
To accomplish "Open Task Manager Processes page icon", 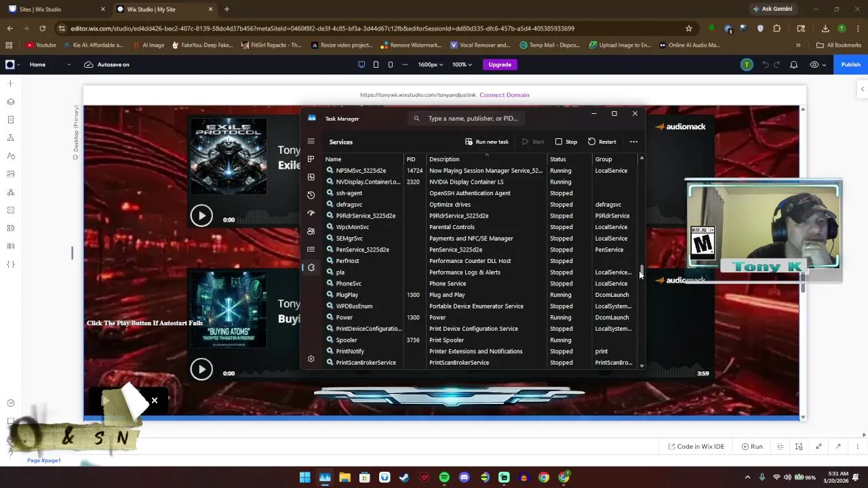I will [x=311, y=159].
